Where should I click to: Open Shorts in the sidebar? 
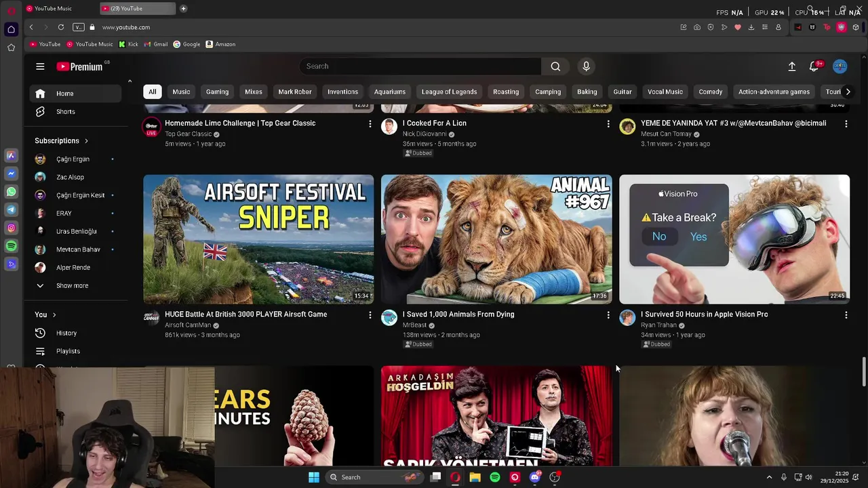[75, 112]
